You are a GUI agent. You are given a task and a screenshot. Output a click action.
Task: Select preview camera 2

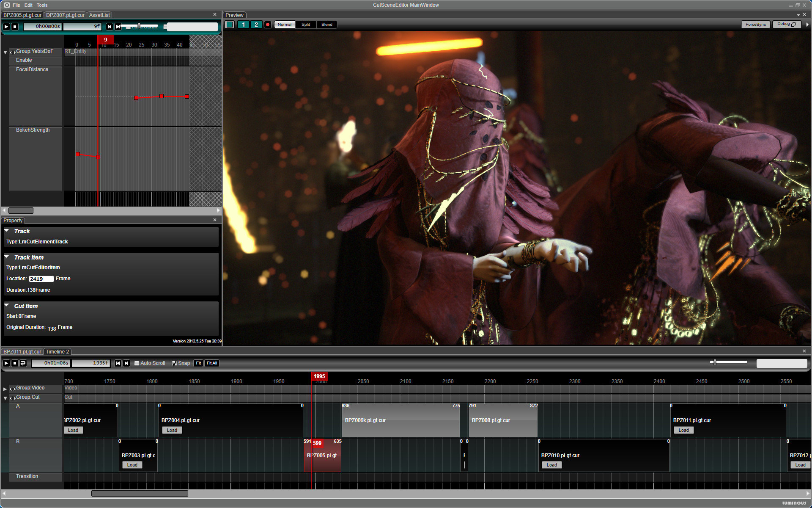point(256,25)
